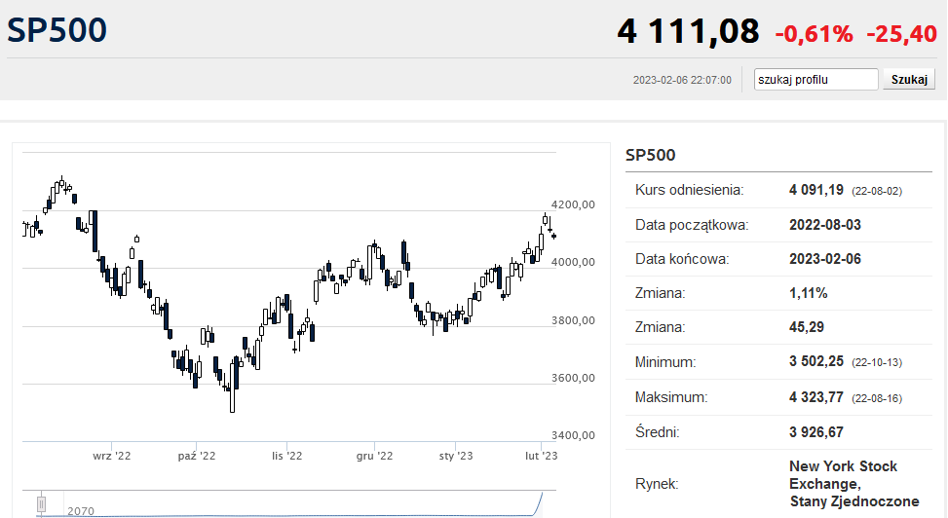Click the -25,40 point change figure
Viewport: 948px width, 518px height.
tap(901, 34)
